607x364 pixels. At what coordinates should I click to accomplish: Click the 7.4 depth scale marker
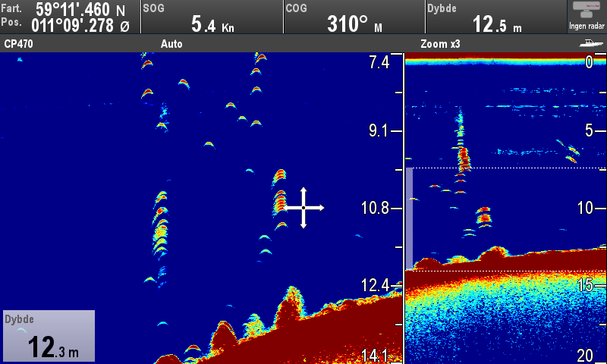379,62
